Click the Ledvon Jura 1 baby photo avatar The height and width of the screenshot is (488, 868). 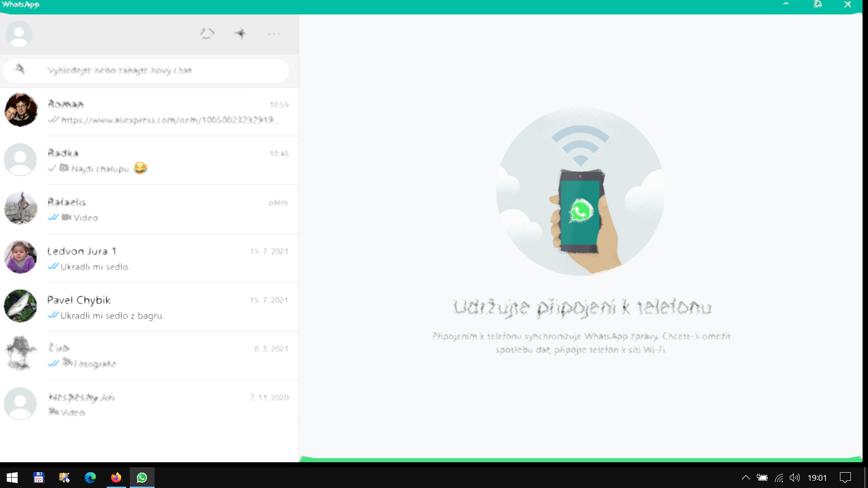tap(21, 257)
